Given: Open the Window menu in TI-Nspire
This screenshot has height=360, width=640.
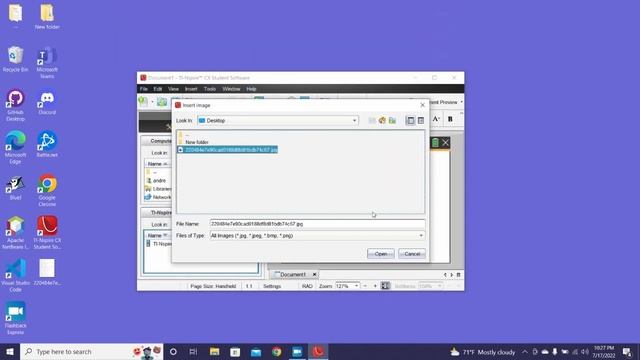Looking at the screenshot, I should pyautogui.click(x=231, y=89).
